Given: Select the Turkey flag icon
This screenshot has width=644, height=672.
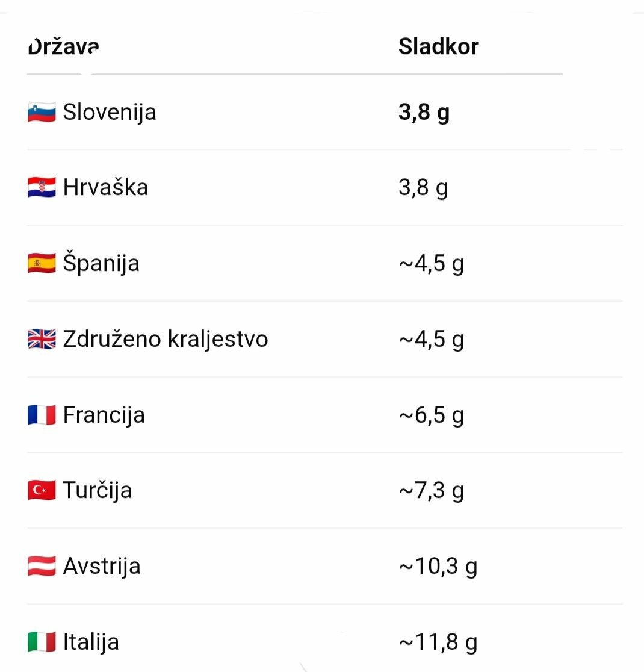Looking at the screenshot, I should (42, 491).
